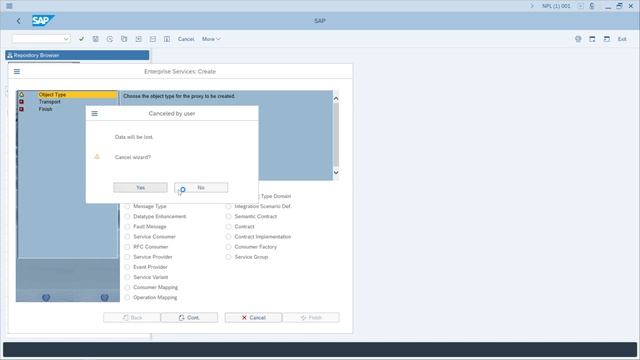The height and width of the screenshot is (360, 640).
Task: Select the Finish wizard step
Action: pyautogui.click(x=45, y=109)
